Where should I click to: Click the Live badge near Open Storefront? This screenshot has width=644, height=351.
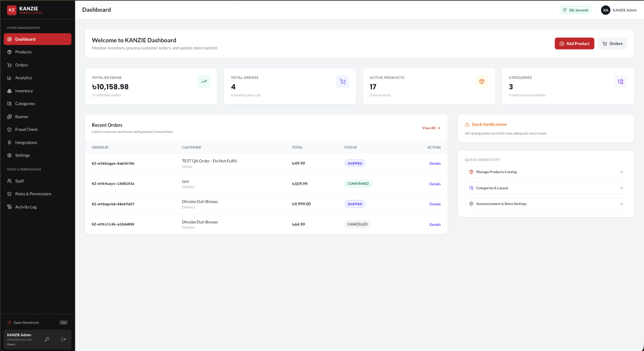pyautogui.click(x=64, y=322)
